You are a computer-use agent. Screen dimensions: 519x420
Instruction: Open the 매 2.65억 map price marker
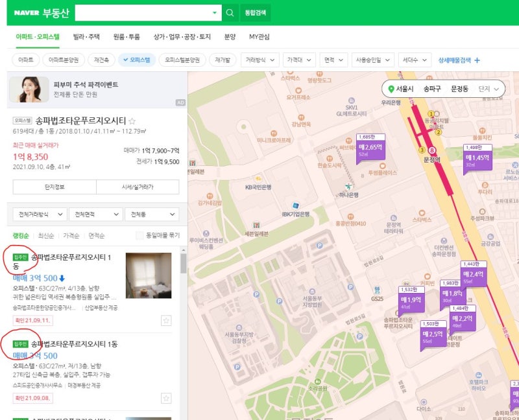pyautogui.click(x=370, y=148)
